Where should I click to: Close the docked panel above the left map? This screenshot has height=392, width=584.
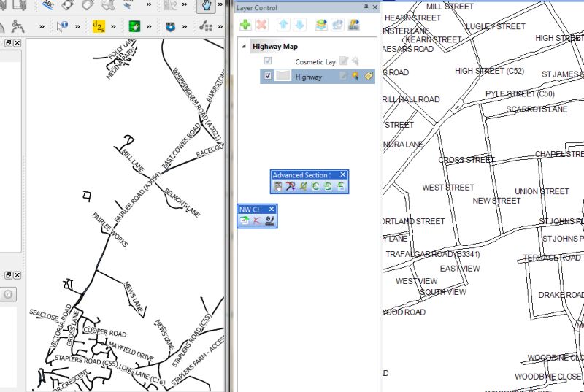pos(17,43)
